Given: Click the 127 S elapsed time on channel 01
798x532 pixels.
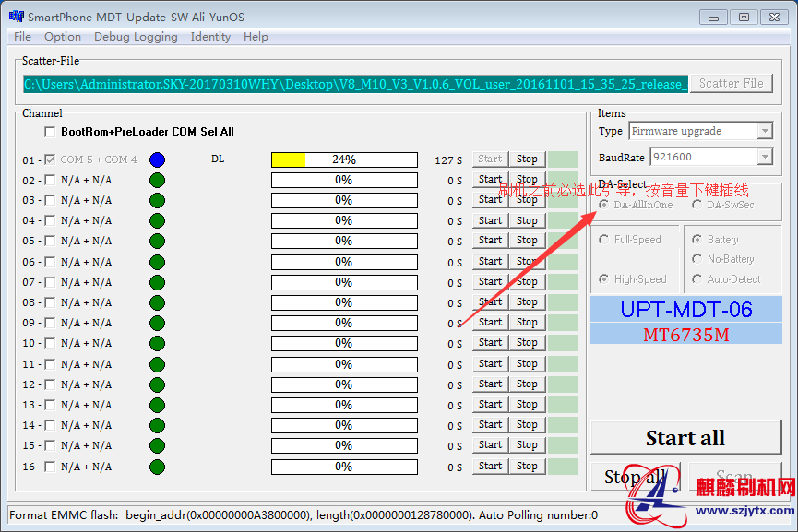Looking at the screenshot, I should coord(448,160).
